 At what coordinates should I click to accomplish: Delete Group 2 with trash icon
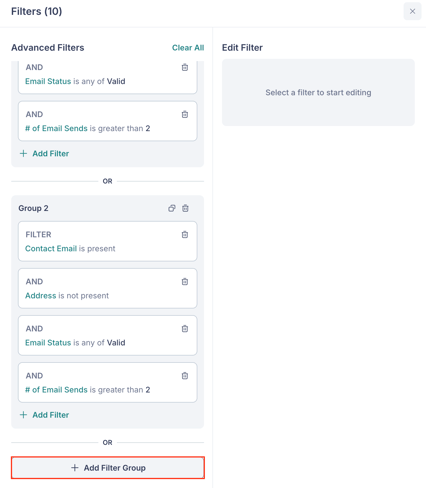point(185,208)
